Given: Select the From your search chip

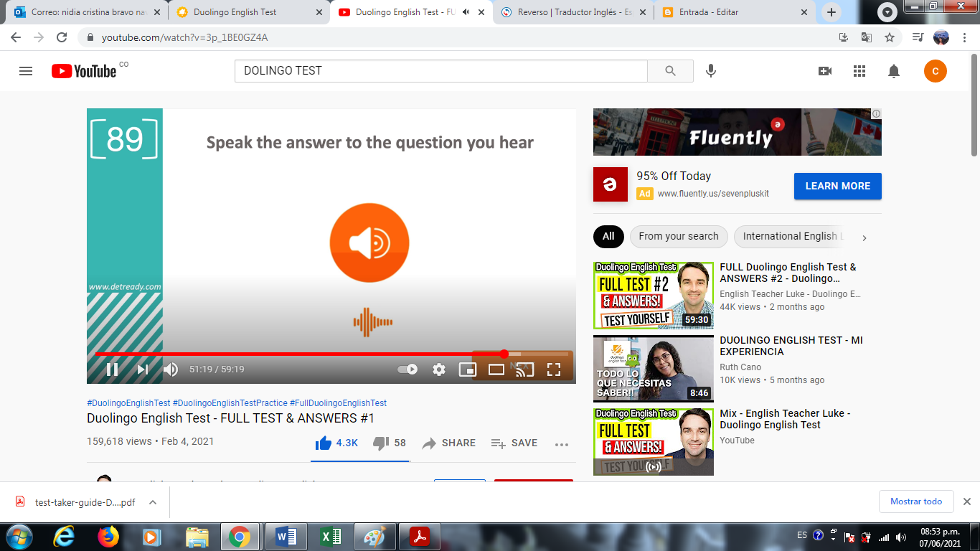Looking at the screenshot, I should pyautogui.click(x=679, y=236).
